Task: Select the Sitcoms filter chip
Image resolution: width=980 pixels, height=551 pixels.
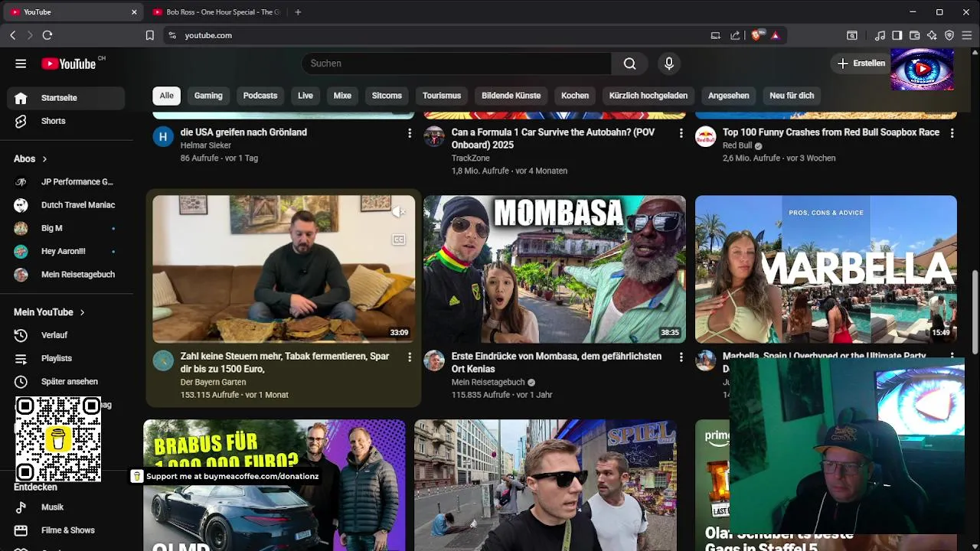Action: (x=387, y=96)
